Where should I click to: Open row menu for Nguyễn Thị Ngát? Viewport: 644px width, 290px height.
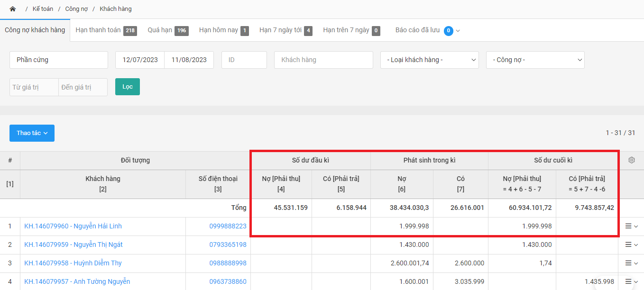click(x=631, y=245)
